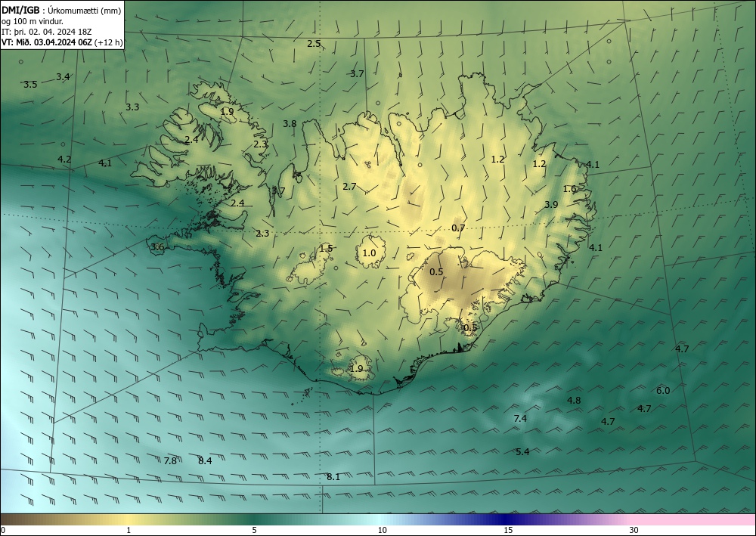Click the 2.7 value label
756x536 pixels.
(349, 187)
